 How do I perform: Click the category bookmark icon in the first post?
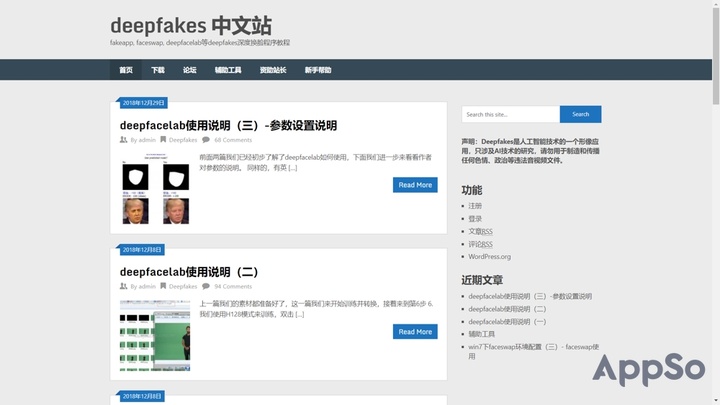click(x=163, y=140)
